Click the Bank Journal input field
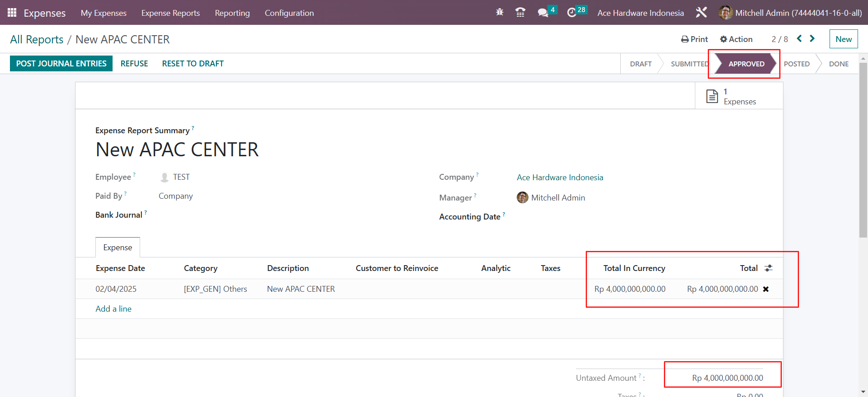868x397 pixels. [x=271, y=215]
